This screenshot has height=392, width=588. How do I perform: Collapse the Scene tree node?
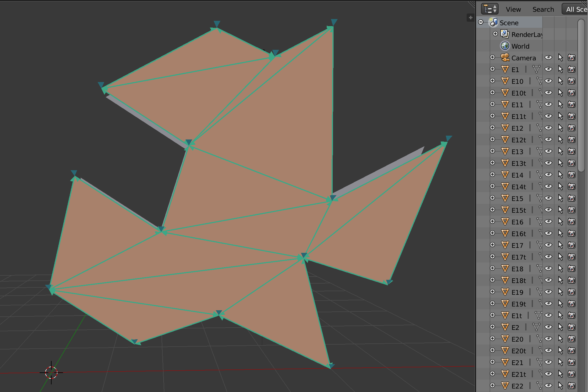(481, 22)
